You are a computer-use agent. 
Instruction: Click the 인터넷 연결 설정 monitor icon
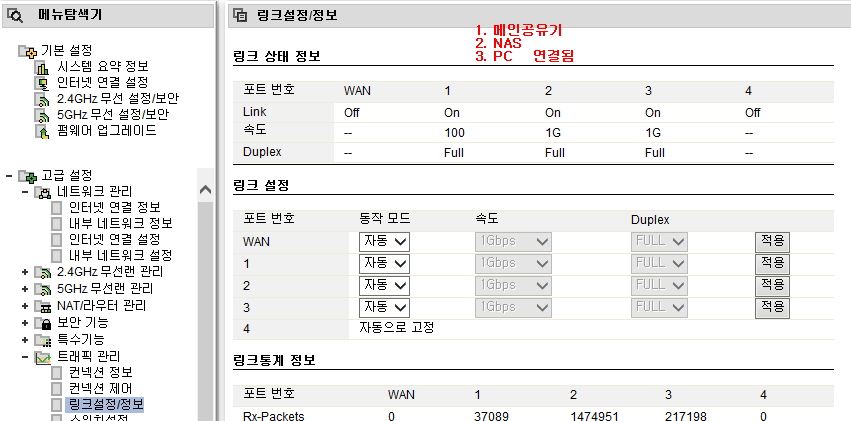tap(42, 83)
